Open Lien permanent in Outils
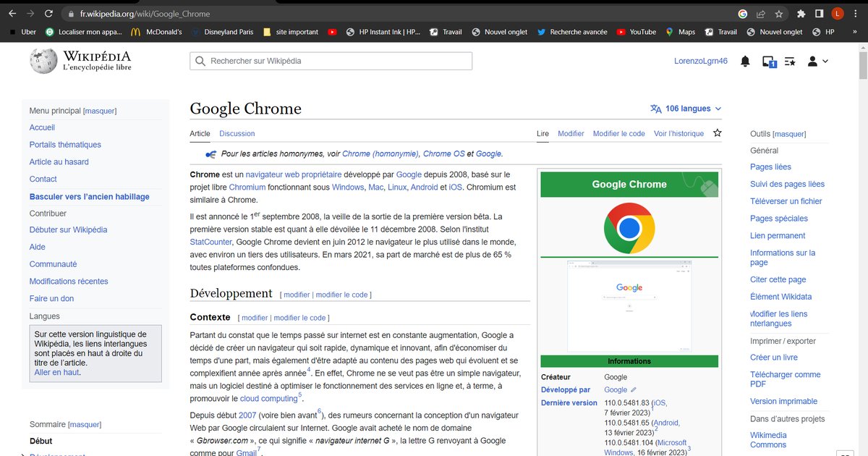The image size is (868, 456). (778, 236)
